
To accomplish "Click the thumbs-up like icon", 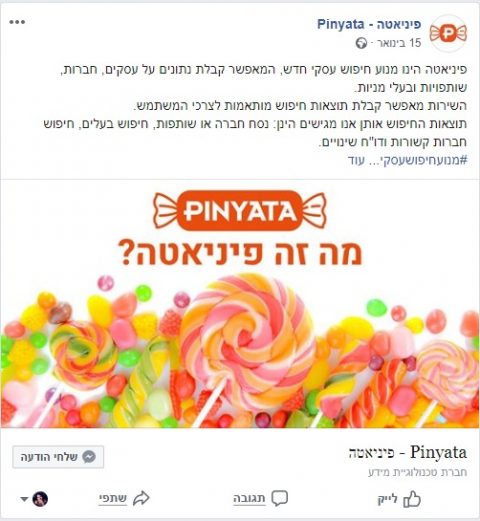I will point(412,499).
